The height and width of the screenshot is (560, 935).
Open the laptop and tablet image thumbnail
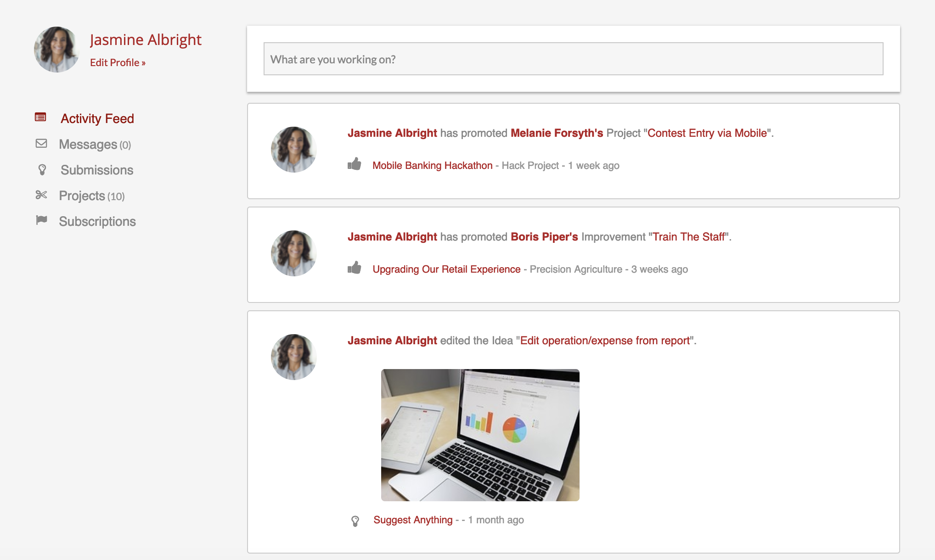[x=480, y=435]
